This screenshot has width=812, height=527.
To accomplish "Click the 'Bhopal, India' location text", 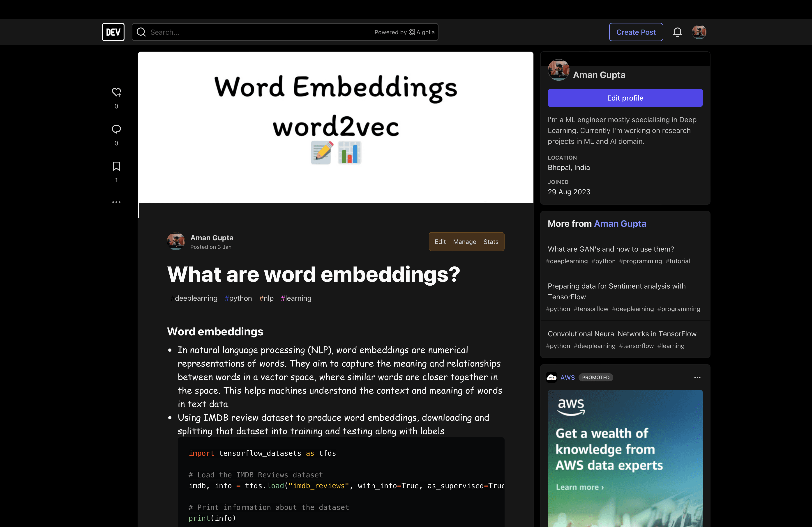I will (569, 167).
